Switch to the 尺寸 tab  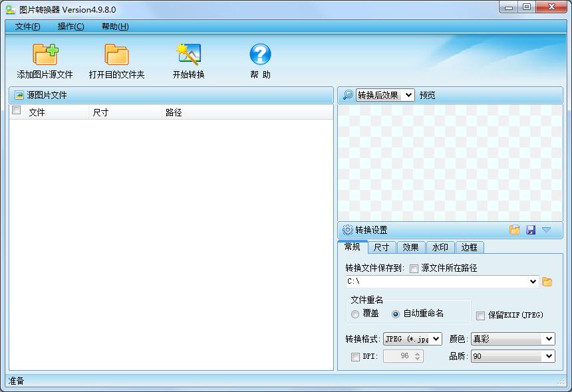[x=382, y=247]
